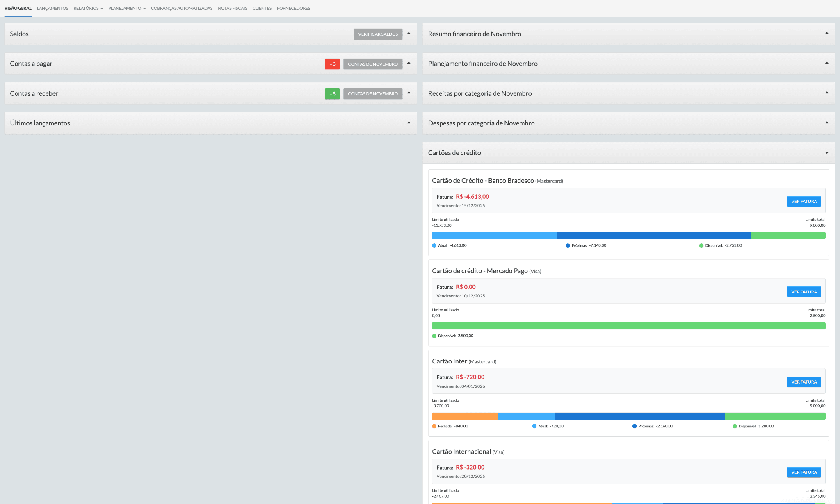Screen dimensions: 840x504
Task: Click the Verificar Saldos button
Action: (x=378, y=34)
